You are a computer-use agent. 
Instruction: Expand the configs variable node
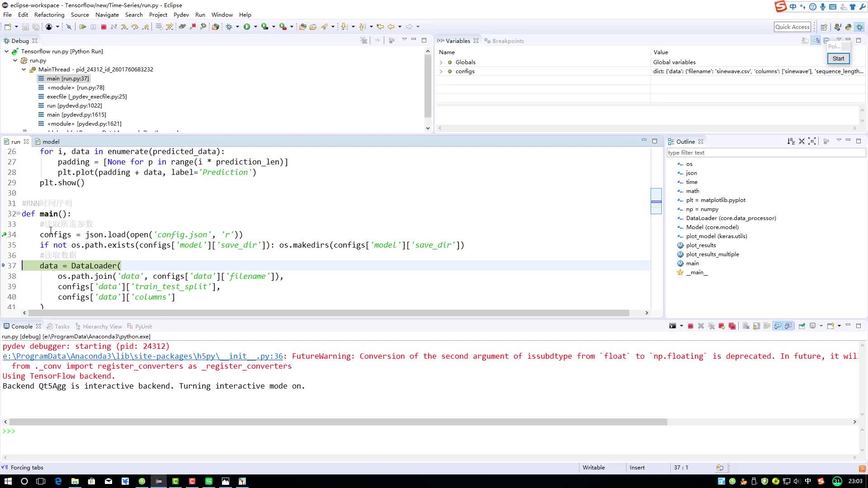click(442, 71)
